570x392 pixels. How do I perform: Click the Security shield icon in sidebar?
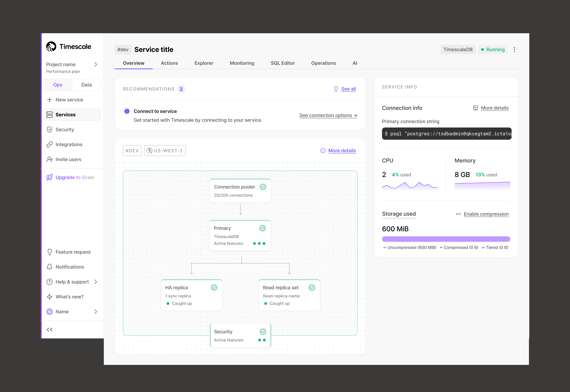(49, 129)
